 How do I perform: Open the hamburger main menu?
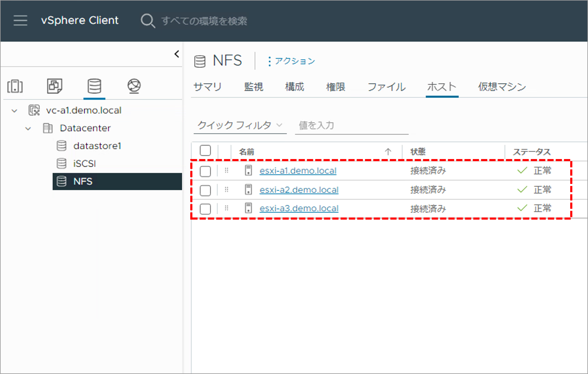tap(21, 20)
